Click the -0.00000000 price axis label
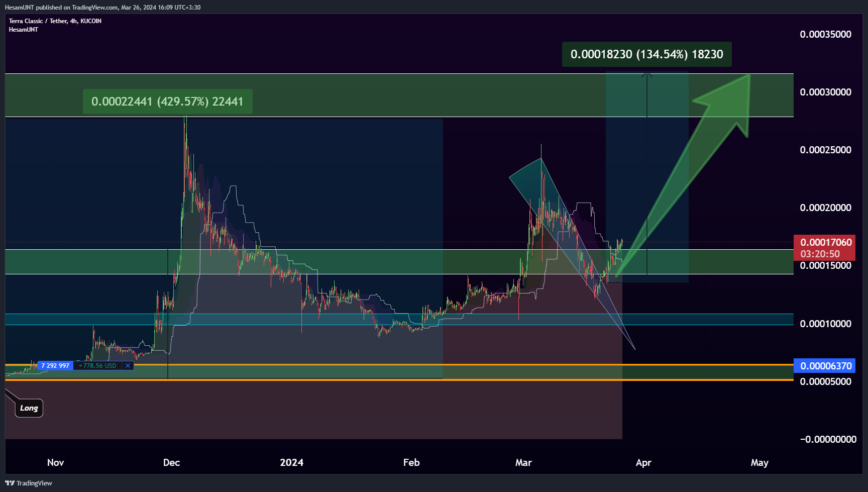868x492 pixels. [828, 439]
